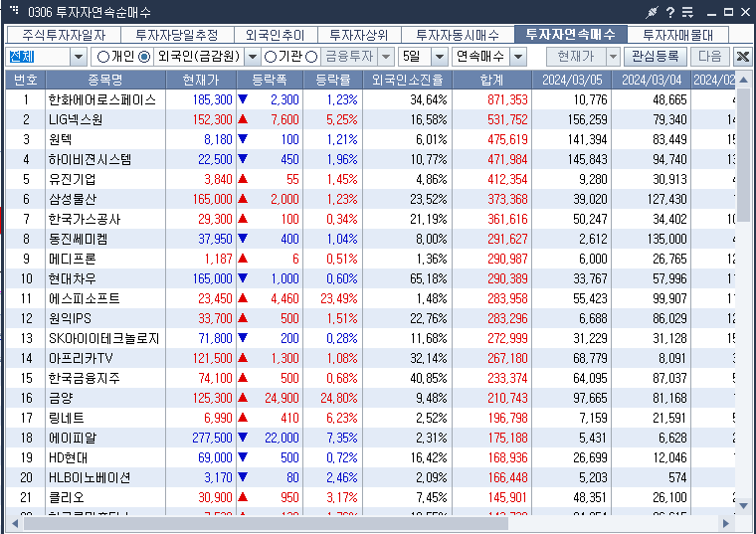This screenshot has width=756, height=534.
Task: Click SK아이이테크놀로지 stock name
Action: pyautogui.click(x=104, y=338)
